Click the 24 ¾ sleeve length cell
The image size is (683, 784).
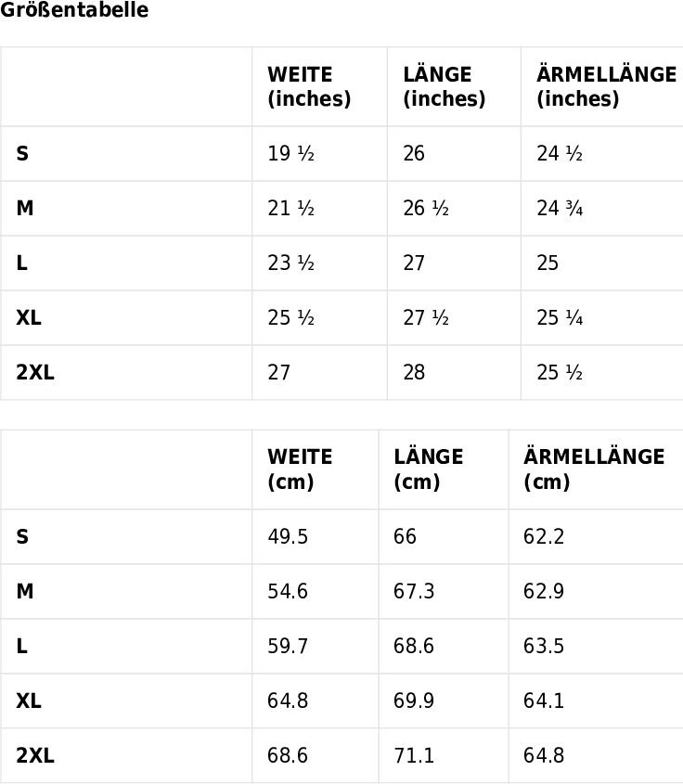[x=602, y=209]
